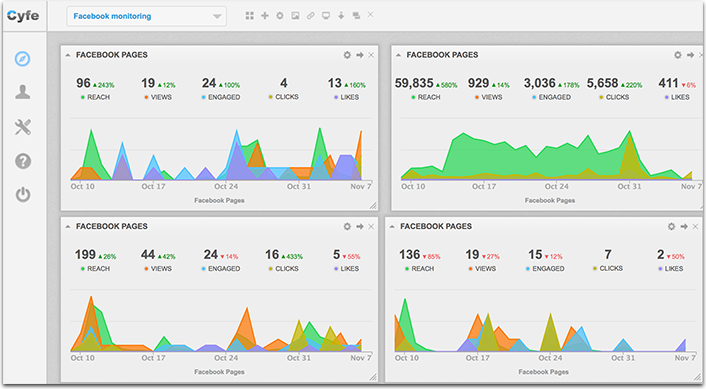The image size is (706, 389).
Task: Toggle CLICKS legend under 16
Action: [284, 269]
